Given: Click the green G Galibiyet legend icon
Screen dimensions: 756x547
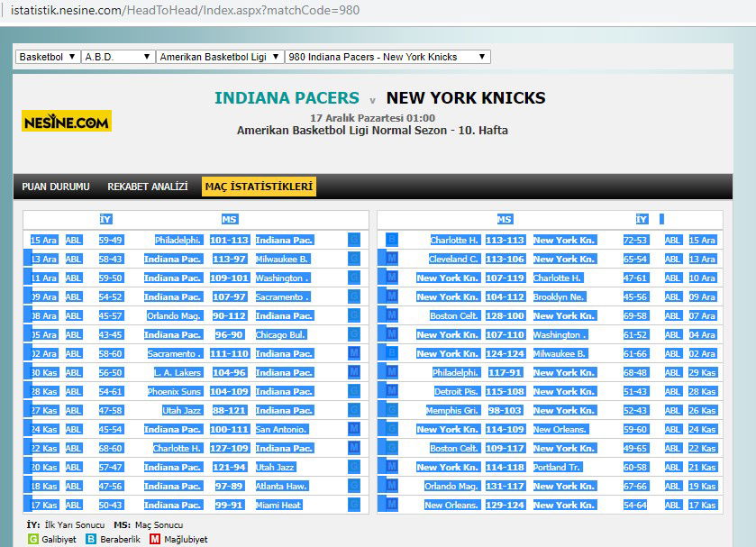Looking at the screenshot, I should point(33,539).
